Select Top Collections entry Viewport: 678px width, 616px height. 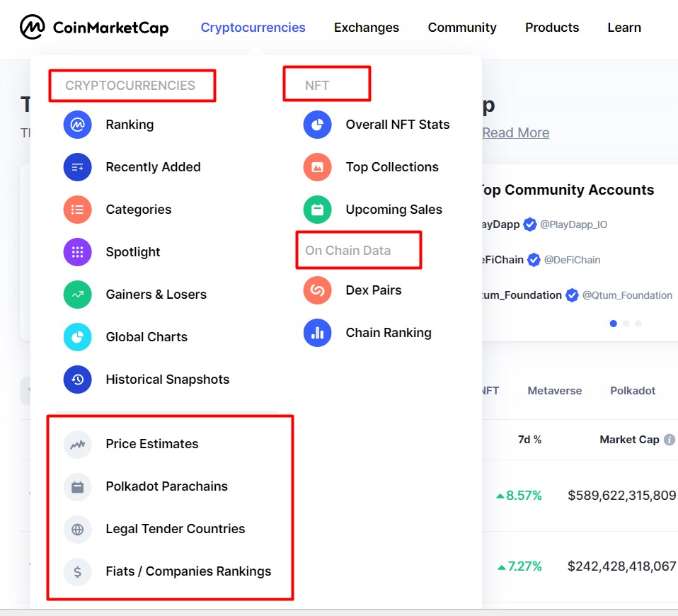[392, 167]
